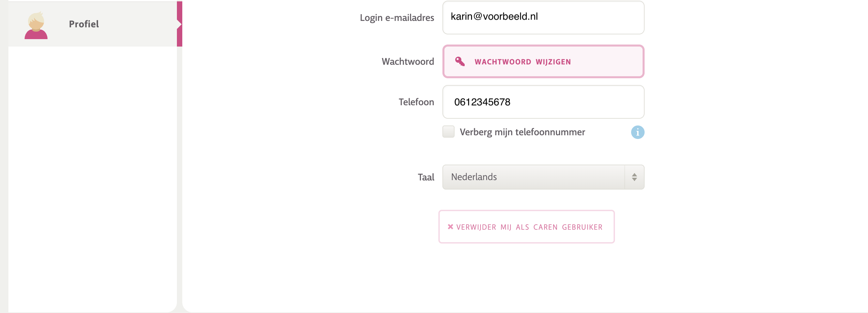
Task: Click Verwijder mij als Caren gebruiker
Action: coord(526,227)
